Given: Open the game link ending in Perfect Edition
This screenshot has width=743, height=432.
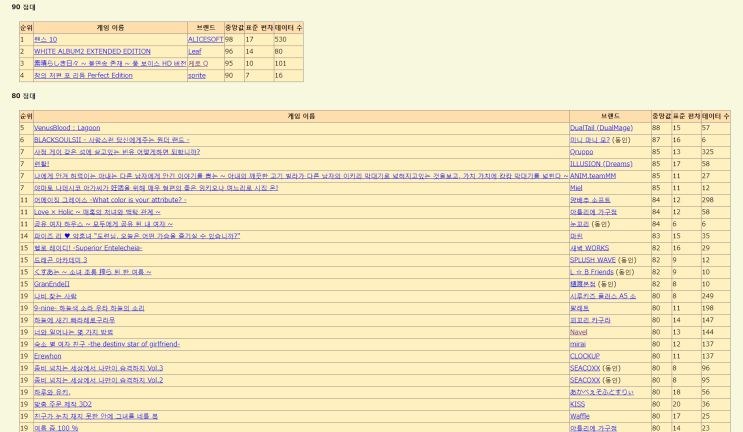Looking at the screenshot, I should tap(83, 75).
